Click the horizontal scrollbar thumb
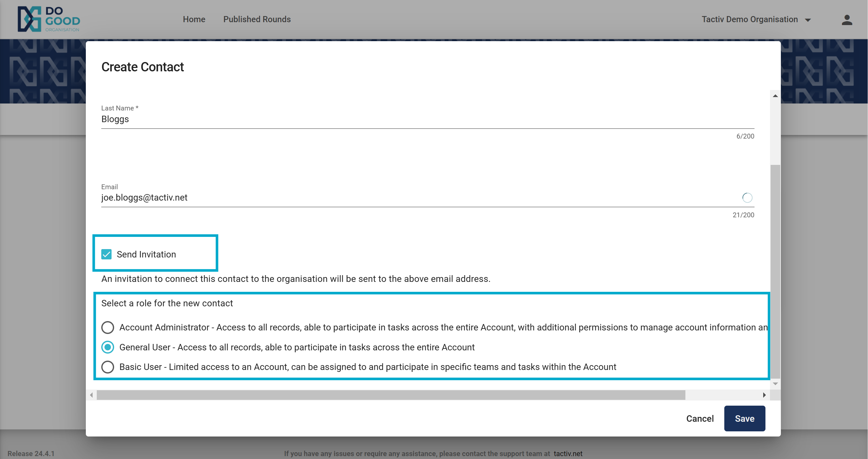This screenshot has height=459, width=868. tap(391, 395)
